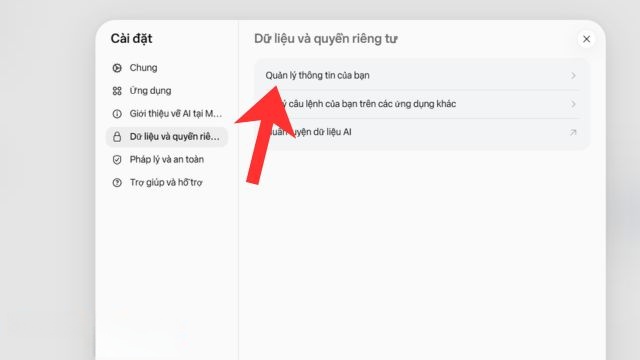
Task: Click the Chung play-circle icon
Action: [117, 68]
